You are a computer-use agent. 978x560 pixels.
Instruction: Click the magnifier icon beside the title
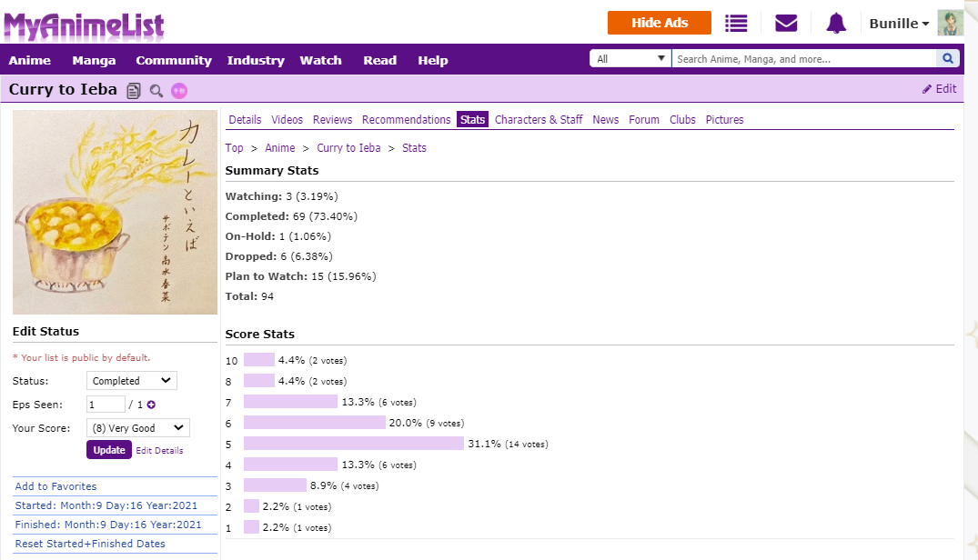[156, 90]
